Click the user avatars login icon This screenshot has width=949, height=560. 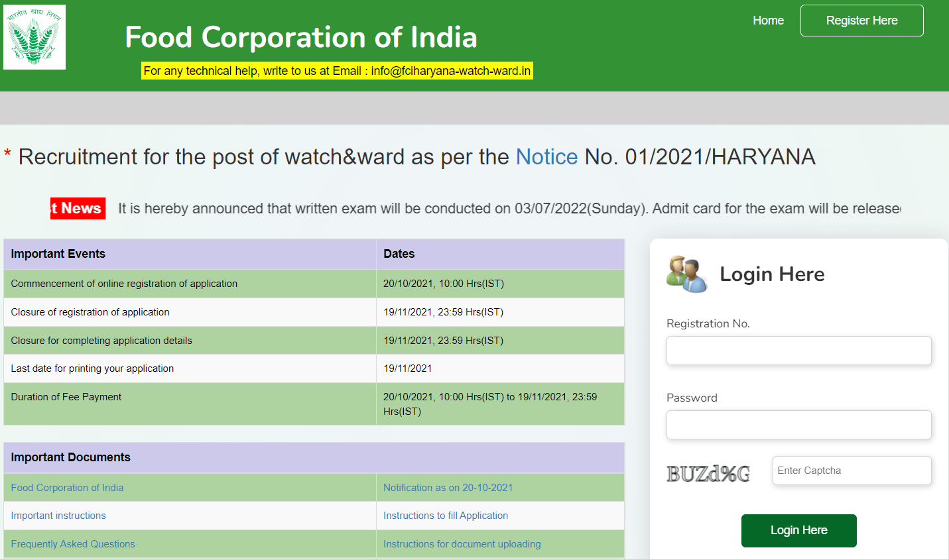coord(687,274)
